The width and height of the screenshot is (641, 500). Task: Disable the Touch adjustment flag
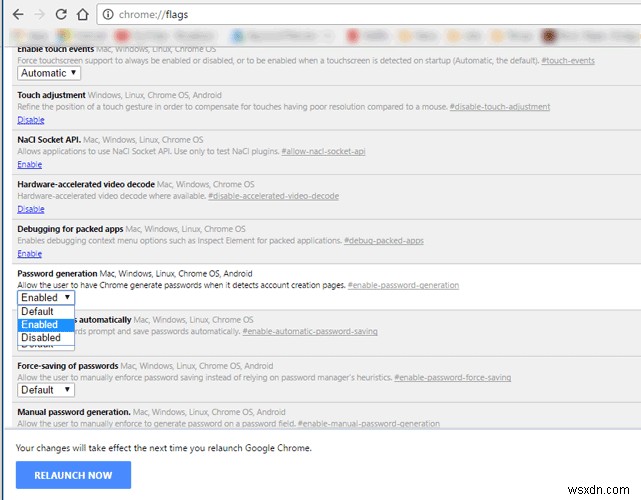click(x=31, y=120)
